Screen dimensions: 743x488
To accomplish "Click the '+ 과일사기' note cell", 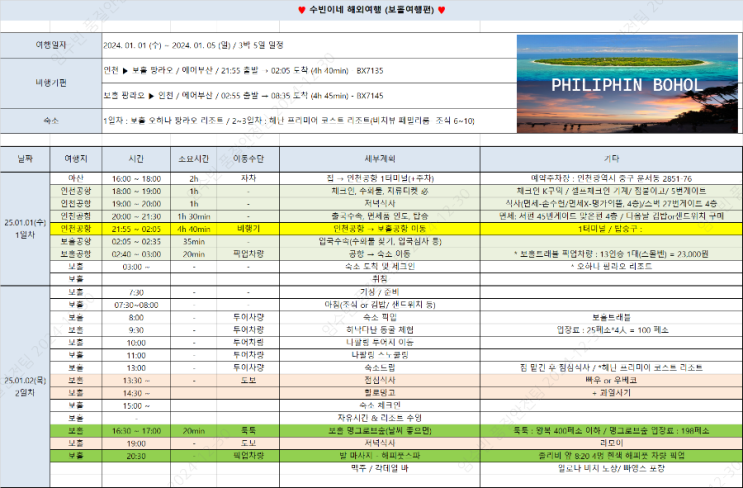I will tap(611, 393).
